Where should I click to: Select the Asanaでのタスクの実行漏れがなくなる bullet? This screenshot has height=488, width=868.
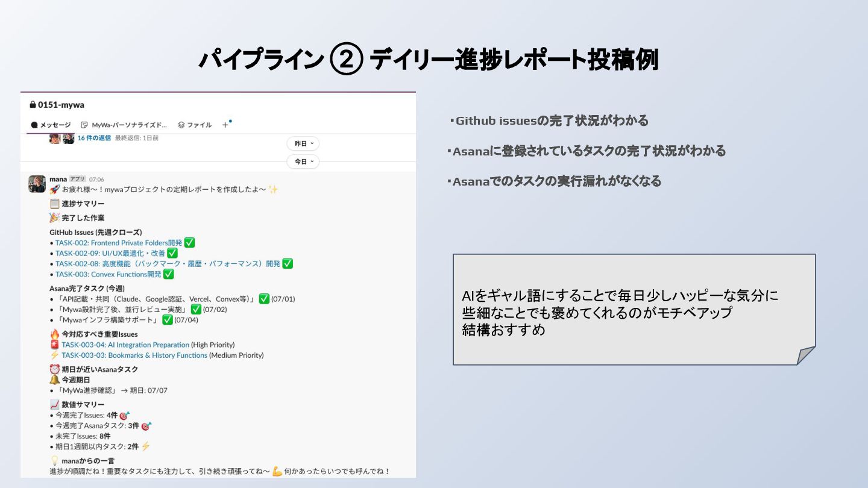(x=554, y=181)
